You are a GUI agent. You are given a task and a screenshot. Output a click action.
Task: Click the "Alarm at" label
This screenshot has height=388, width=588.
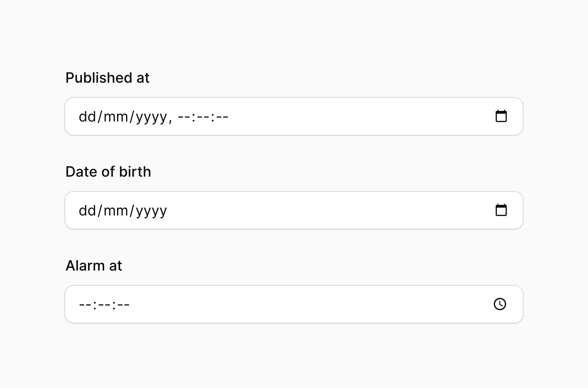(94, 266)
